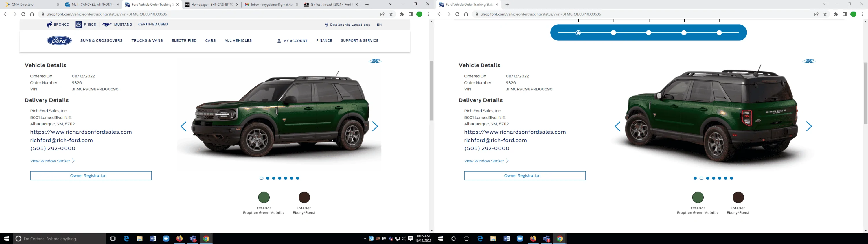This screenshot has width=868, height=244.
Task: Bookmark this page in left Chrome window
Action: point(391,14)
